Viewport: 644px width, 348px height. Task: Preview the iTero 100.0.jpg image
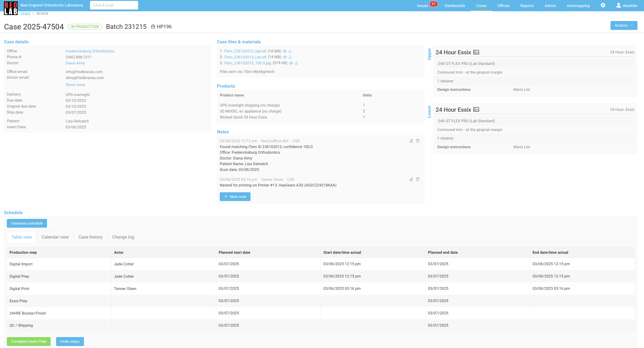tap(291, 63)
